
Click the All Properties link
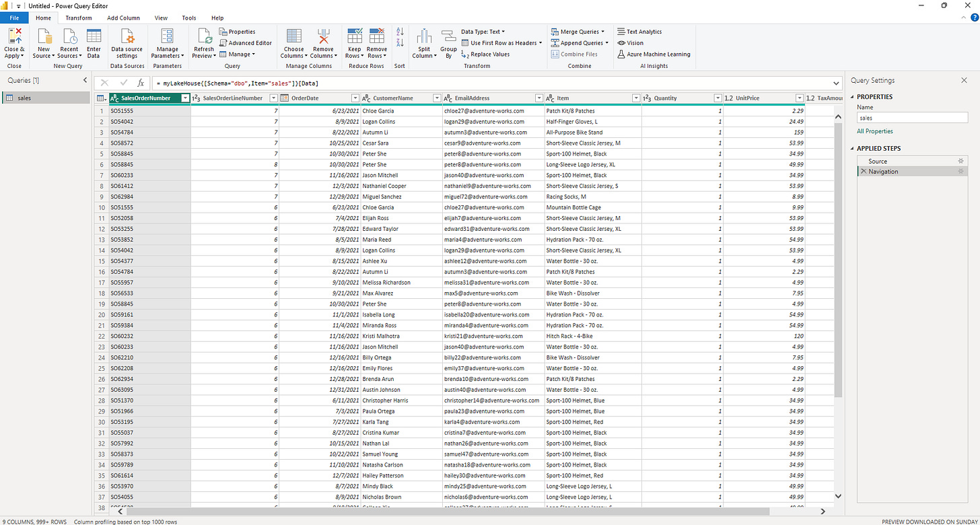(x=874, y=131)
